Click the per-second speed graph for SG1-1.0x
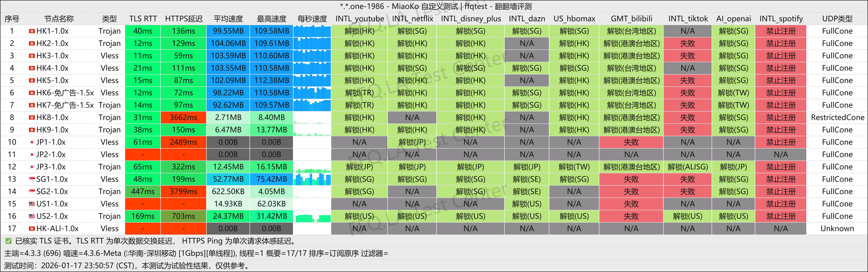Image resolution: width=868 pixels, height=272 pixels. 312,179
